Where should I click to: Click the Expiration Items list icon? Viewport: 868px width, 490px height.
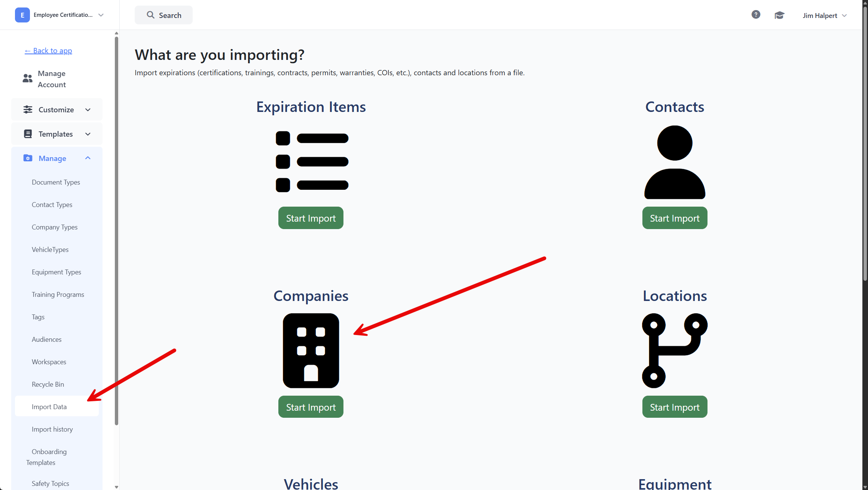[312, 162]
